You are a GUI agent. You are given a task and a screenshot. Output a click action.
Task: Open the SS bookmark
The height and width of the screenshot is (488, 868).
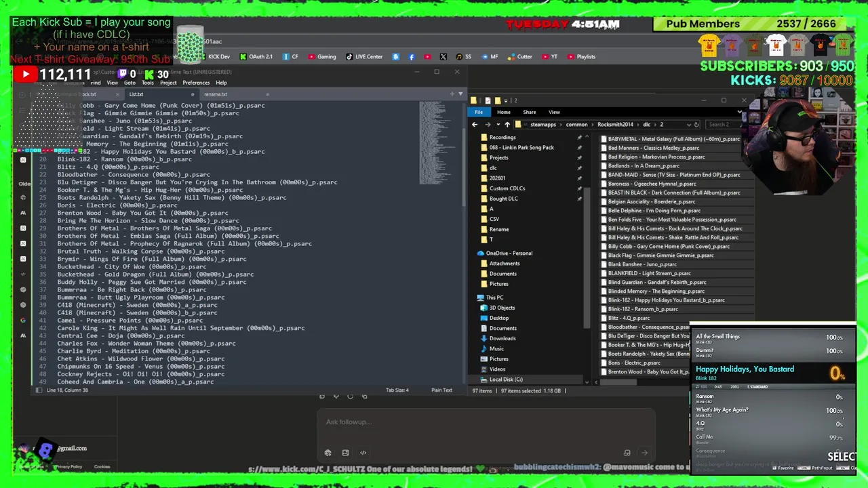pos(464,57)
